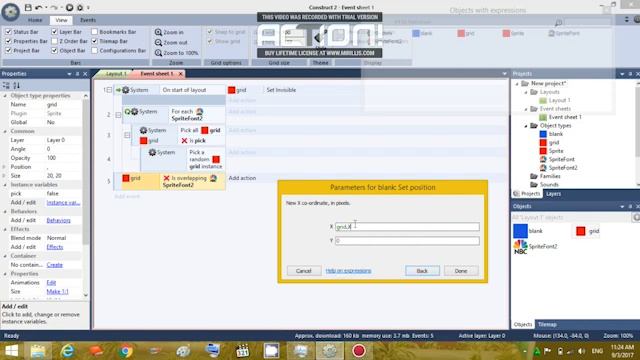Click the blank icon in Project tree
This screenshot has height=360, width=640.
point(543,134)
